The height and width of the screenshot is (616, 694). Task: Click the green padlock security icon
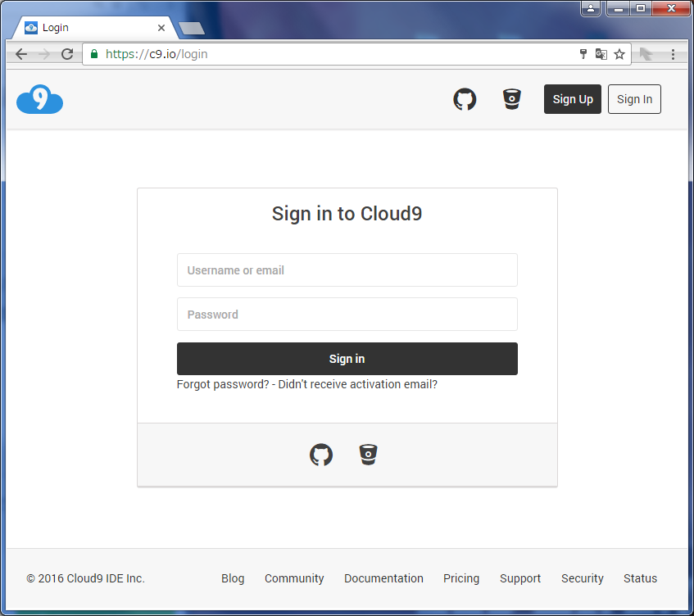pyautogui.click(x=94, y=54)
